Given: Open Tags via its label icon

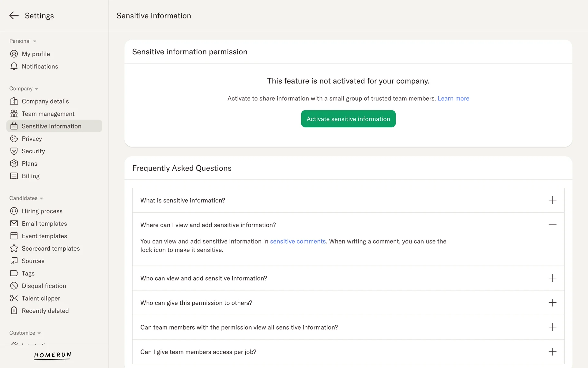Looking at the screenshot, I should 14,273.
